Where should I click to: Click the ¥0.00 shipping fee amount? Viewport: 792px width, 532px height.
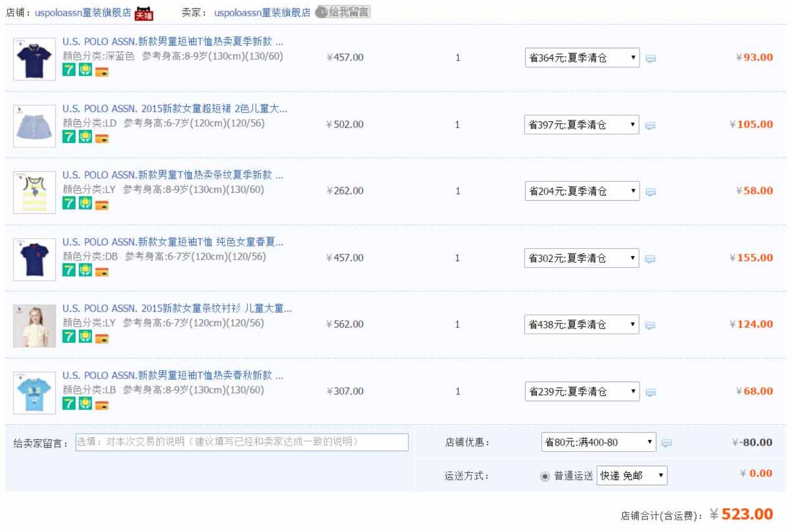[756, 473]
